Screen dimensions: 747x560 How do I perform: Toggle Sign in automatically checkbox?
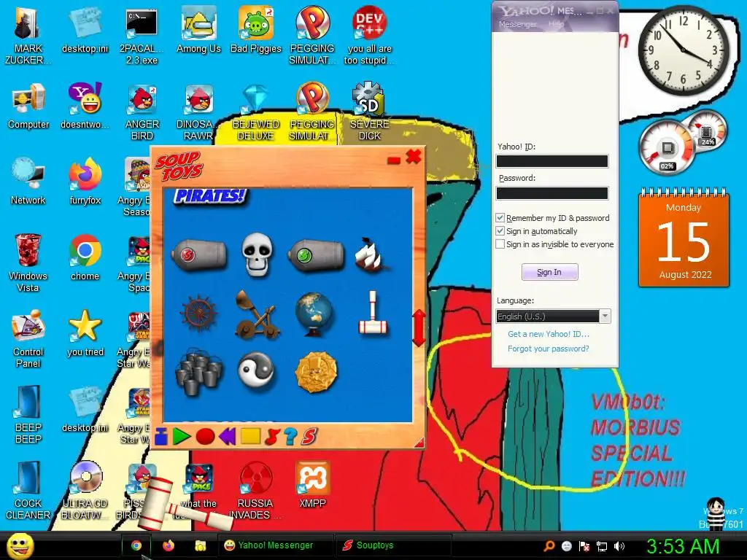[x=500, y=231]
